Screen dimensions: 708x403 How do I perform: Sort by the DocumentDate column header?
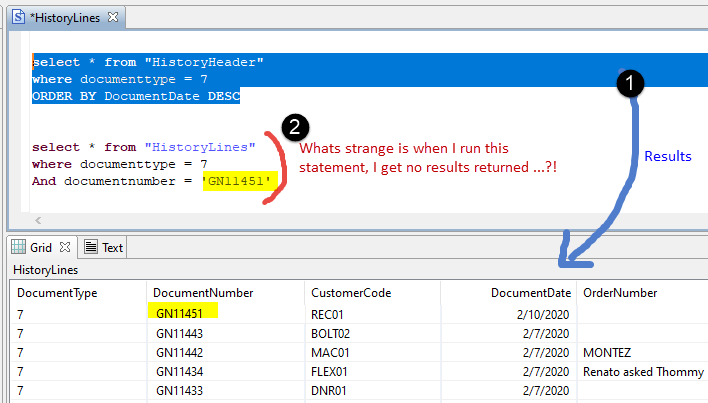tap(530, 292)
